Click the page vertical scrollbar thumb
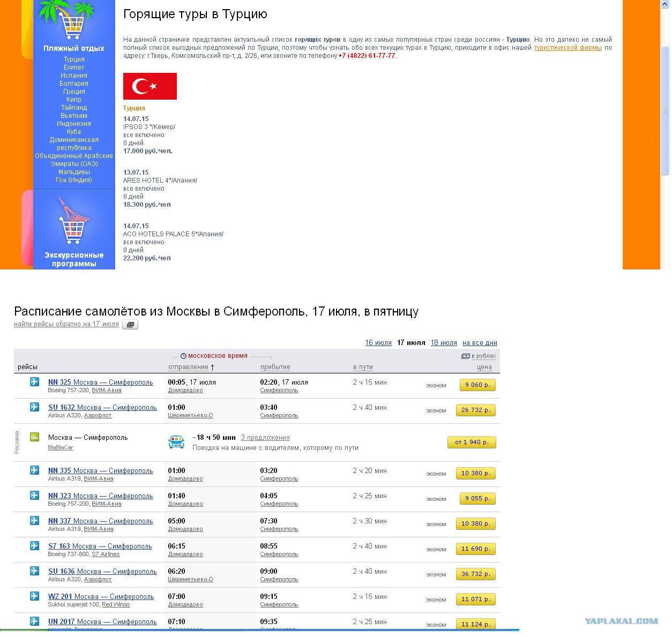 pyautogui.click(x=665, y=110)
